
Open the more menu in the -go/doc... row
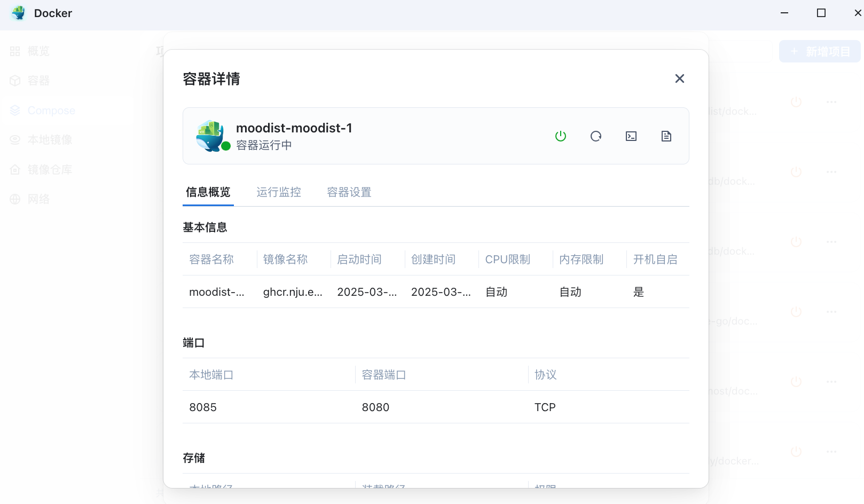coord(831,312)
